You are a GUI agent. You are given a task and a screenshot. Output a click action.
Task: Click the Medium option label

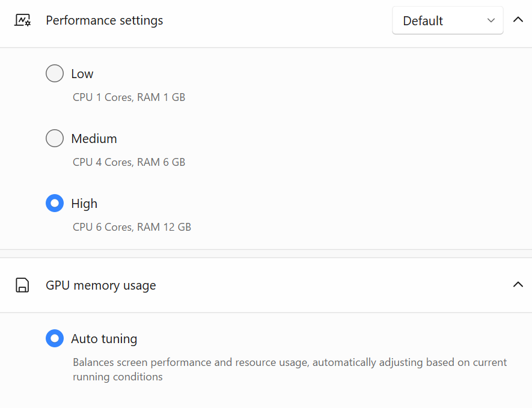94,139
